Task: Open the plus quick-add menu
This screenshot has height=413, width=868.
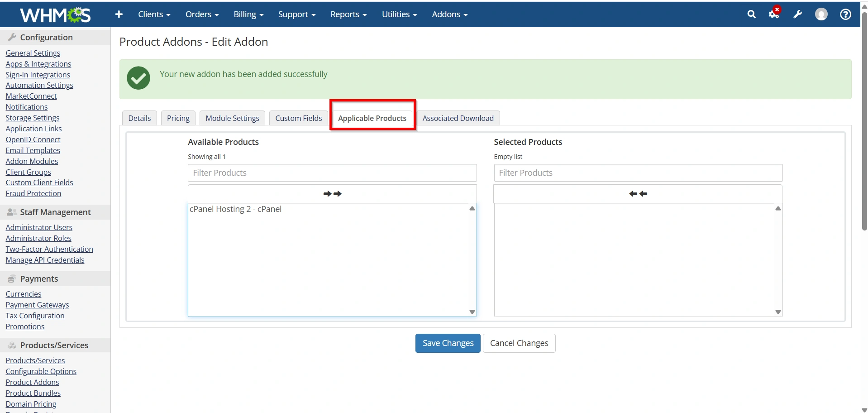Action: tap(119, 14)
